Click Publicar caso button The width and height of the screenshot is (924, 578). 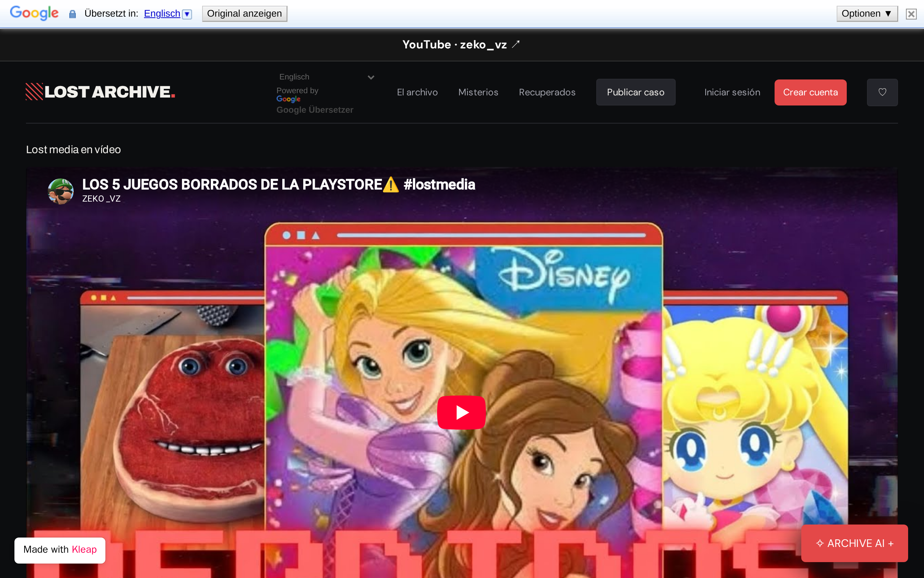[635, 92]
